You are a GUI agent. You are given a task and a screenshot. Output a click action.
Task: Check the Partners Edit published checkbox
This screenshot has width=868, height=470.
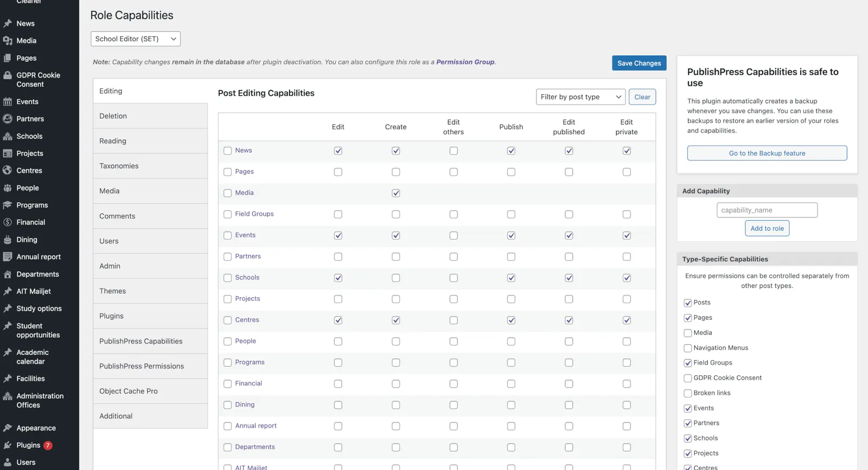[x=569, y=256]
